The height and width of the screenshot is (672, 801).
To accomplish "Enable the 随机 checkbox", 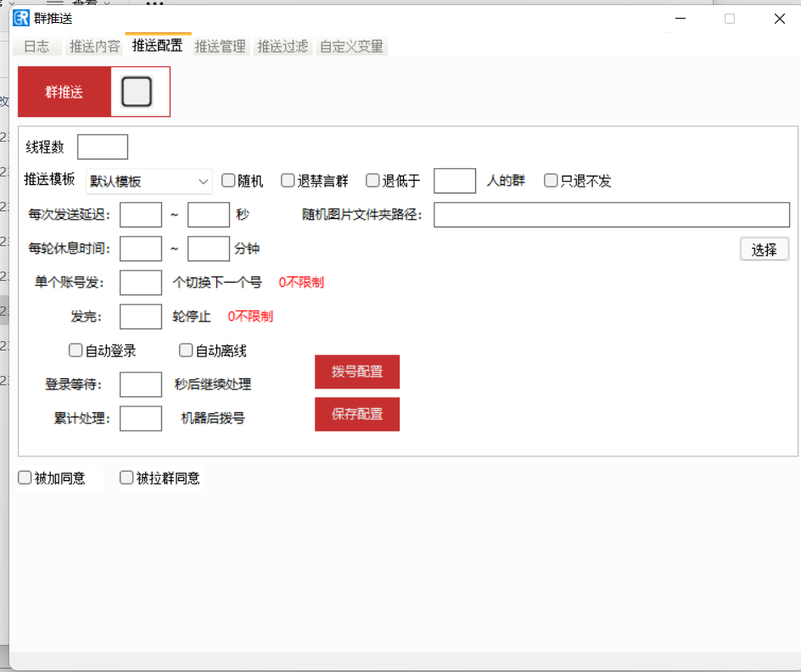I will [228, 181].
